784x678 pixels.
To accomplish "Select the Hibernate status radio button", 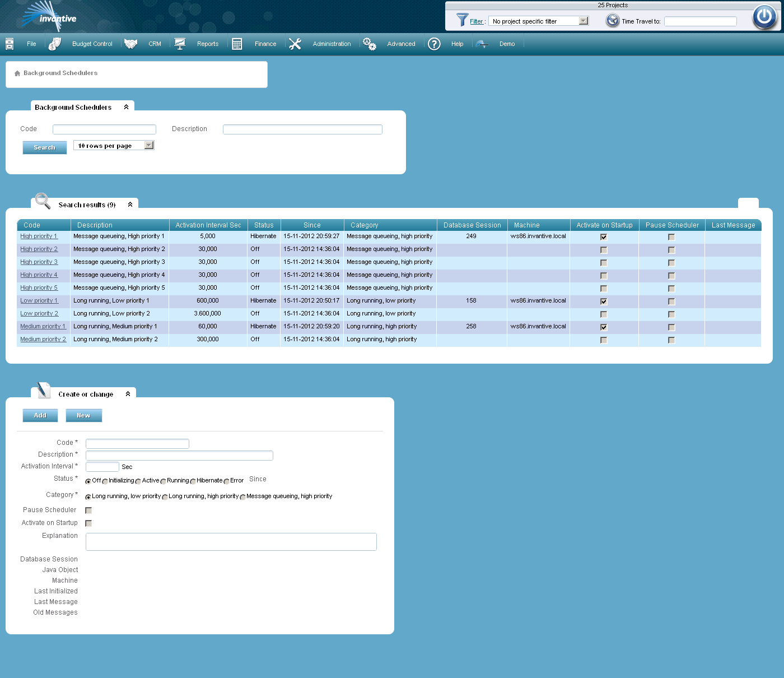I will pyautogui.click(x=193, y=481).
